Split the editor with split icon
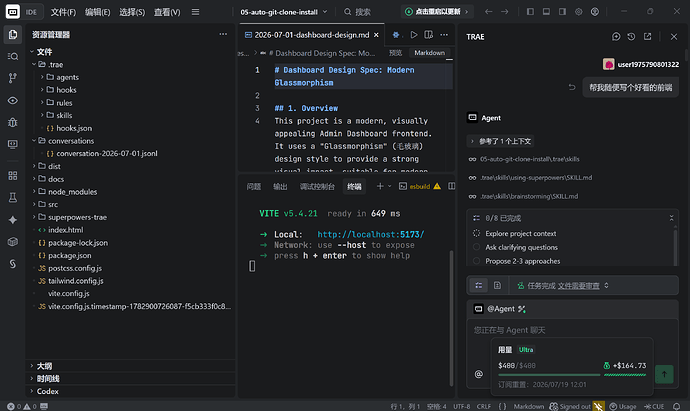The height and width of the screenshot is (411, 690). pyautogui.click(x=429, y=34)
